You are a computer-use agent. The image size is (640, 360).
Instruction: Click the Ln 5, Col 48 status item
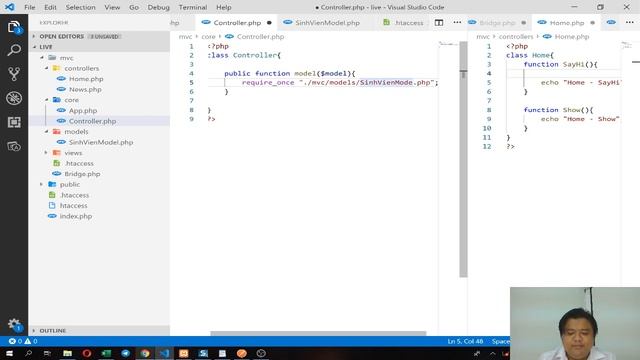coord(465,341)
